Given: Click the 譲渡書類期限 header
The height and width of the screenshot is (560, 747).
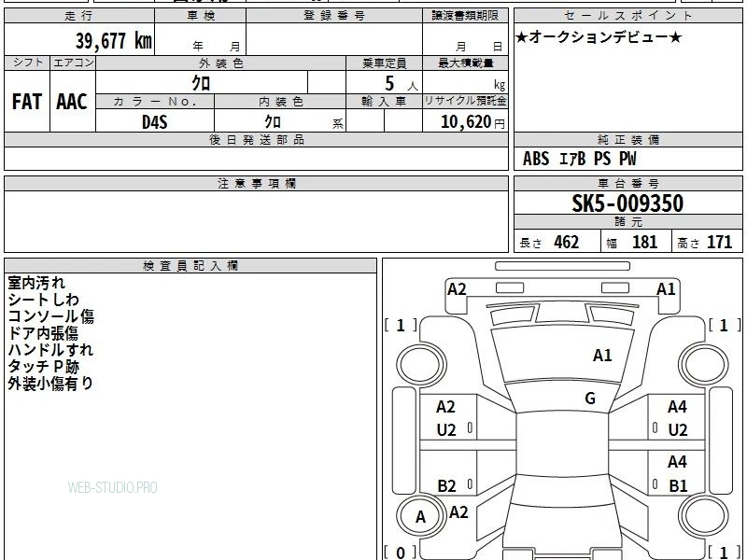Looking at the screenshot, I should coord(465,16).
